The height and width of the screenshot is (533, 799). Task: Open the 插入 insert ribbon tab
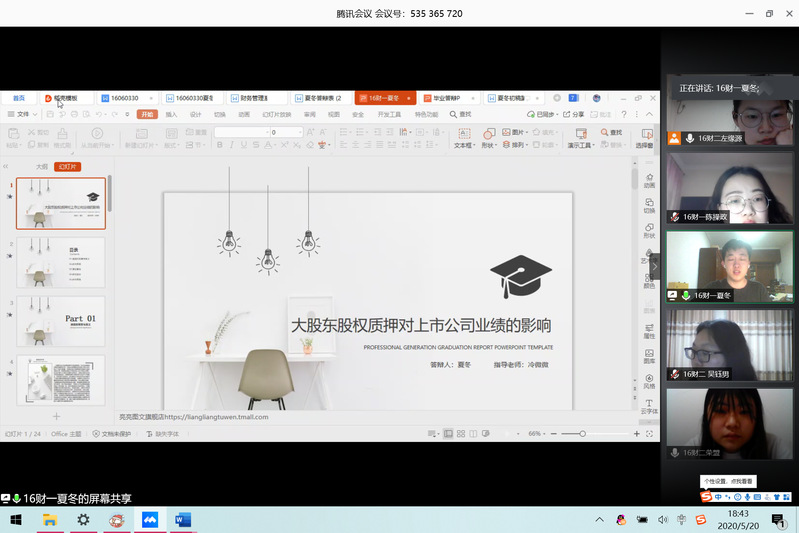click(171, 115)
